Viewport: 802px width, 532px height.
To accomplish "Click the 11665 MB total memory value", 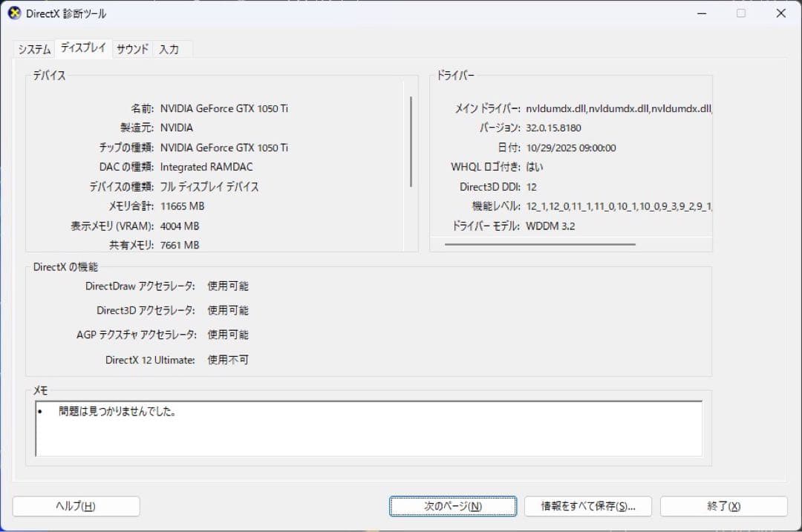I will [182, 206].
